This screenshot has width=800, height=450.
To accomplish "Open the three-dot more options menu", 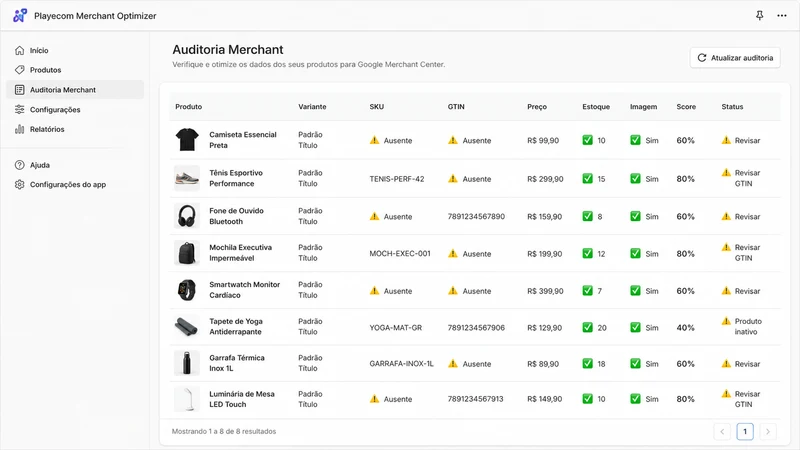I will (782, 15).
